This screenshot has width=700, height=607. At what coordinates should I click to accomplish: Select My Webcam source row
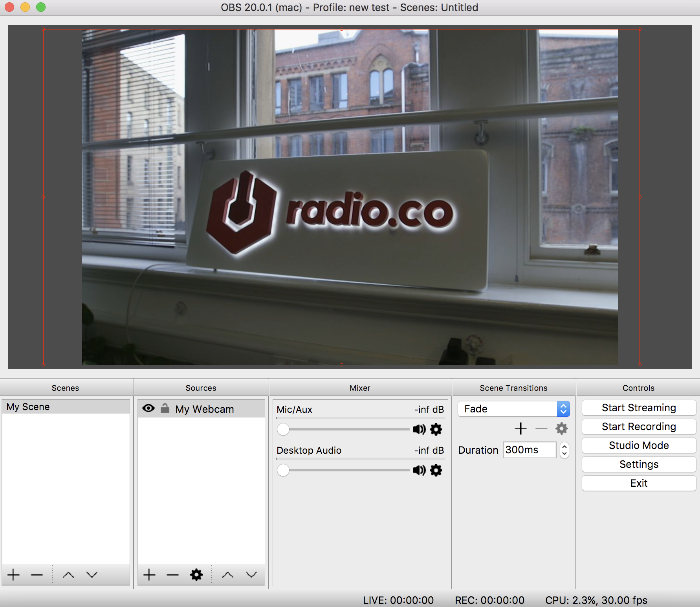pos(201,409)
